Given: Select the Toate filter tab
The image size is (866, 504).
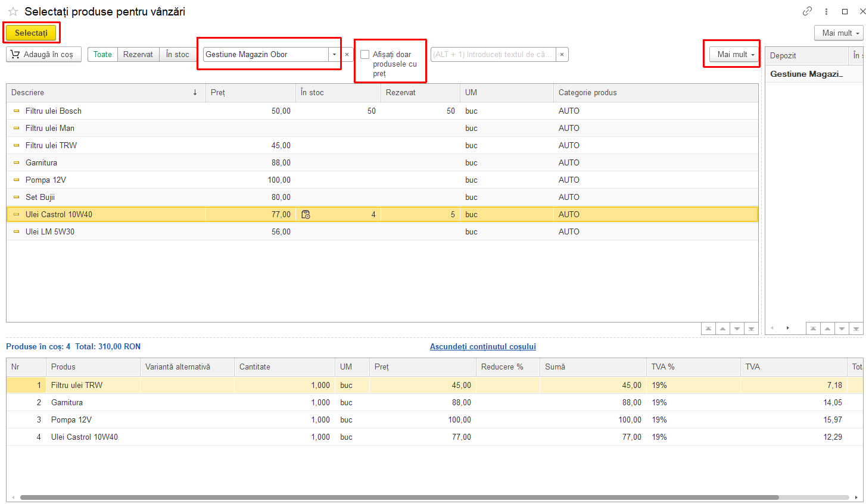Looking at the screenshot, I should [102, 54].
